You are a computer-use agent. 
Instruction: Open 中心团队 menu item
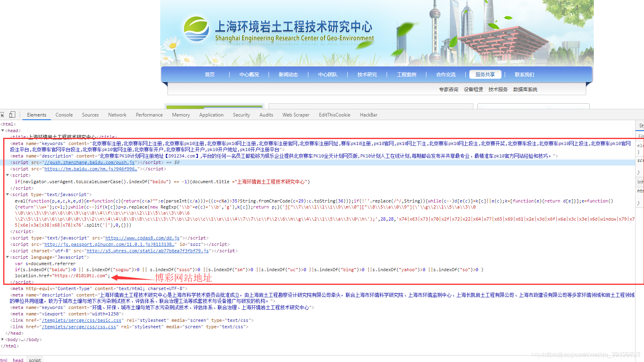[328, 75]
